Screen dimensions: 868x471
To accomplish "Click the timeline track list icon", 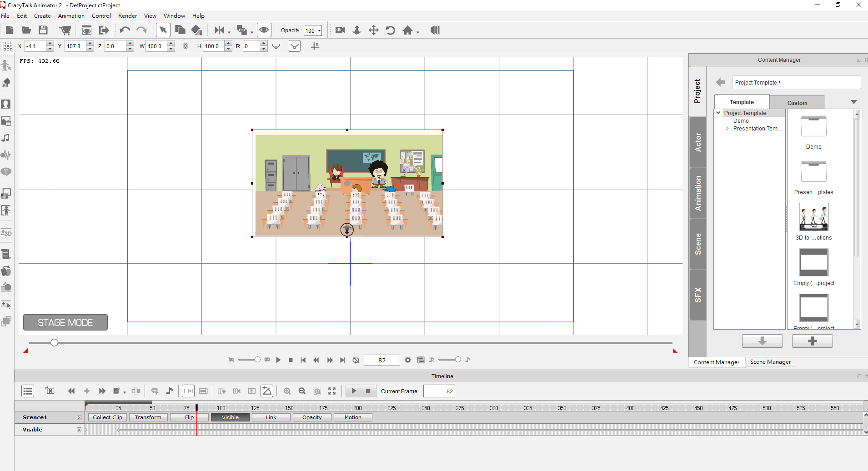I will tap(28, 391).
